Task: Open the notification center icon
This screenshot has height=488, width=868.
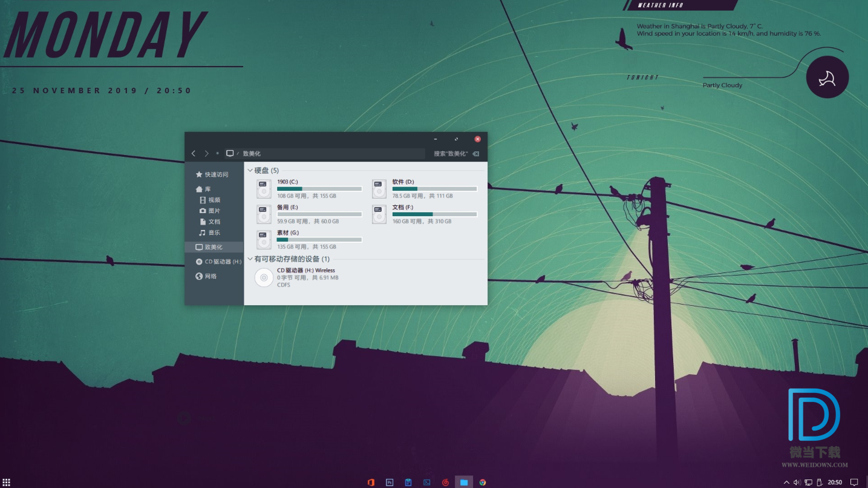Action: 854,483
